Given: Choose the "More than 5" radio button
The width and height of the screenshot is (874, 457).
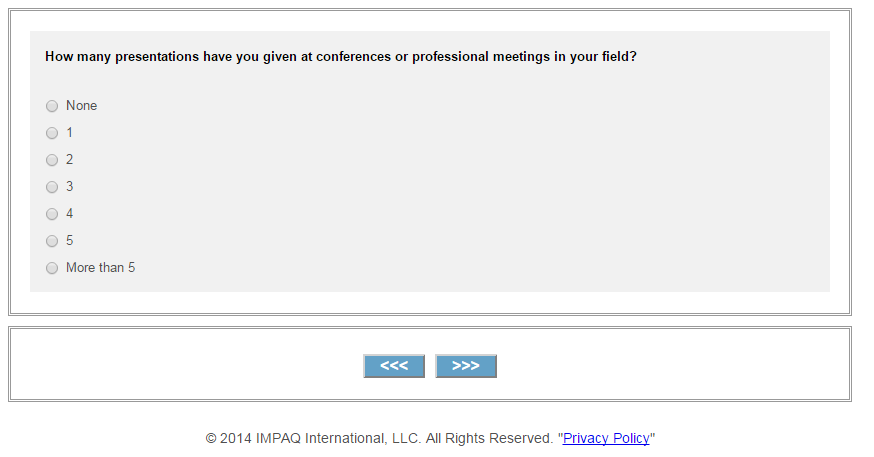Looking at the screenshot, I should click(52, 268).
